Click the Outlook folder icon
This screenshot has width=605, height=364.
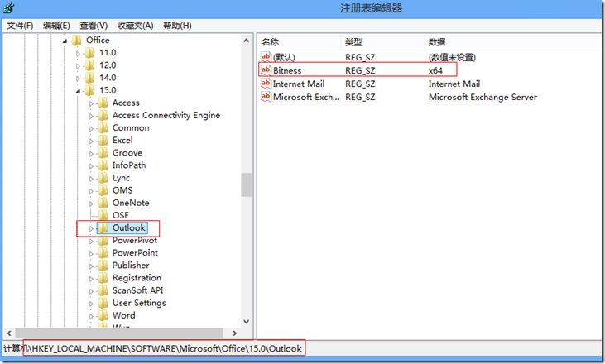coord(103,227)
